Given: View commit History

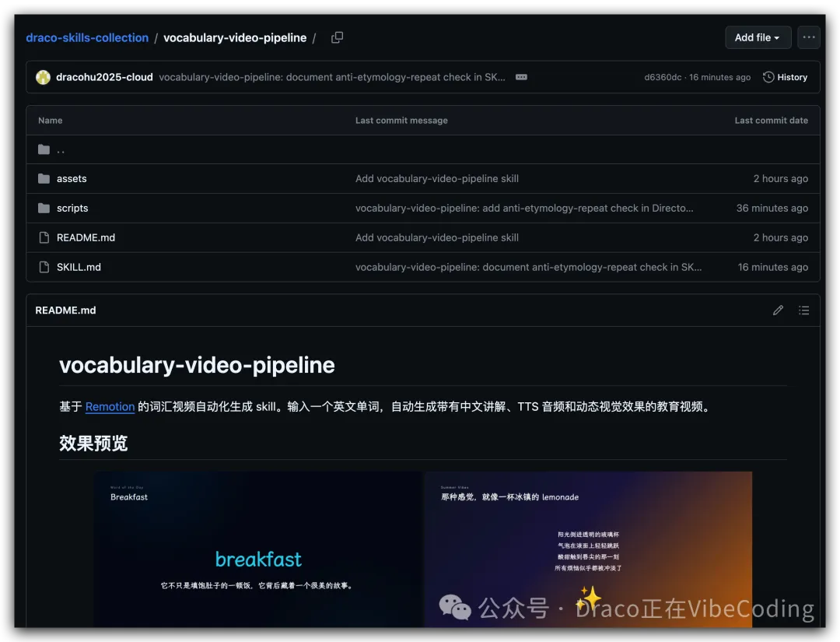Looking at the screenshot, I should tap(785, 77).
